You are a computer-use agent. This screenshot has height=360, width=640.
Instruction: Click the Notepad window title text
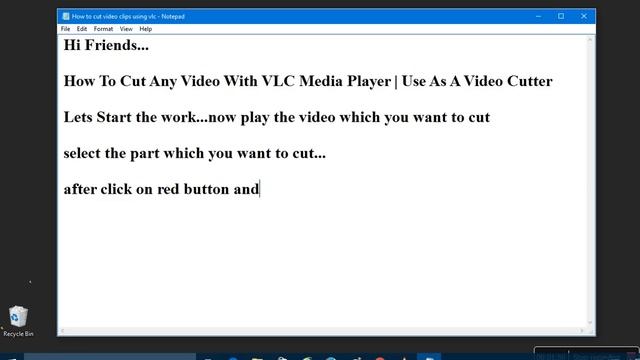[x=128, y=16]
